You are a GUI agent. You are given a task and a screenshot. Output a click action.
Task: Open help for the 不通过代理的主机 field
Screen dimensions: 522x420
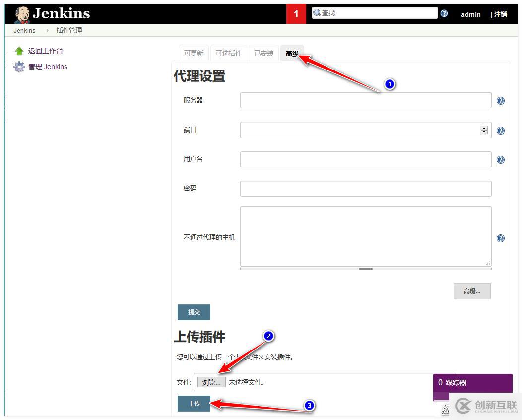500,238
